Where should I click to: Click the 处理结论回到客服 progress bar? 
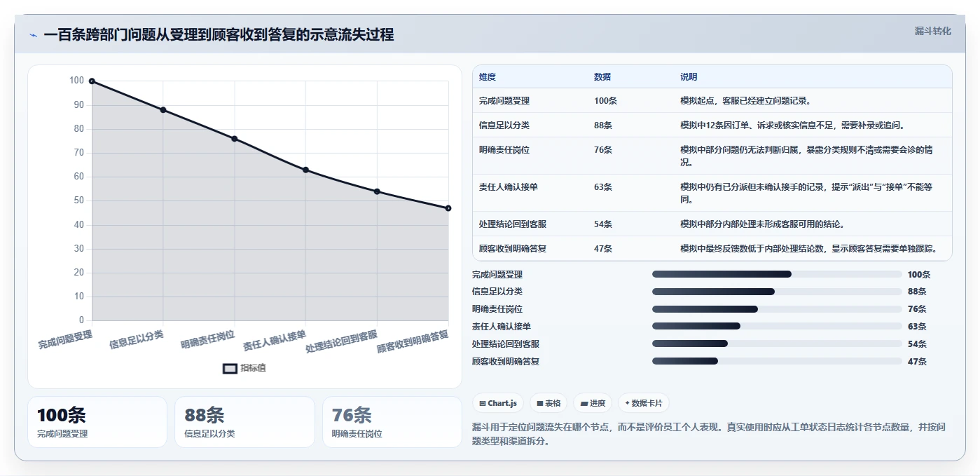click(x=777, y=344)
